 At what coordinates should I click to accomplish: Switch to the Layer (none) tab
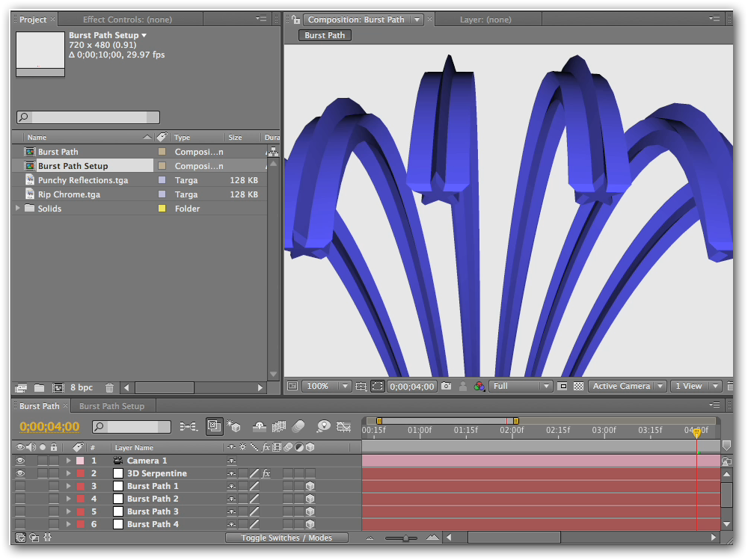click(485, 19)
